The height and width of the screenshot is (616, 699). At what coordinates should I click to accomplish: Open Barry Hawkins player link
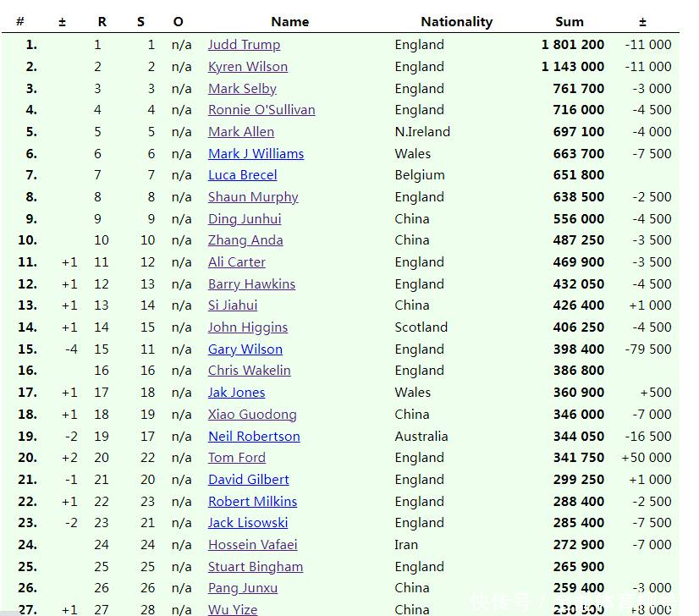(x=251, y=284)
